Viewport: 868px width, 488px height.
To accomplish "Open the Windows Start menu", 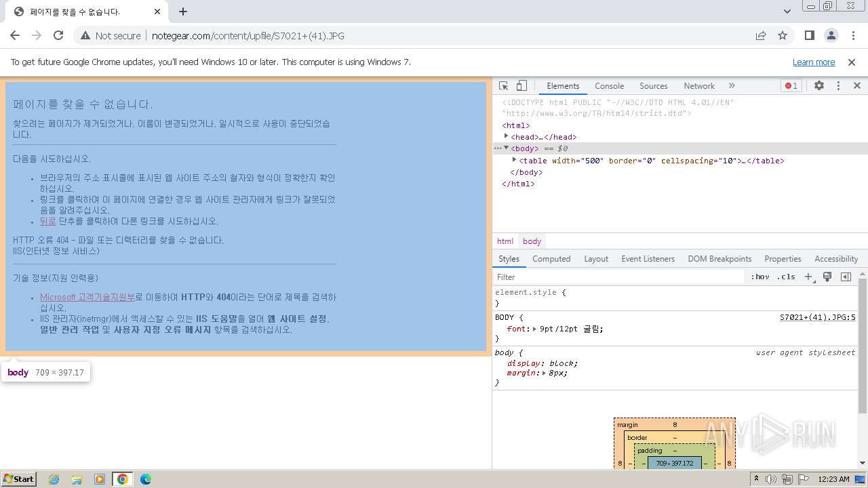I will click(19, 479).
